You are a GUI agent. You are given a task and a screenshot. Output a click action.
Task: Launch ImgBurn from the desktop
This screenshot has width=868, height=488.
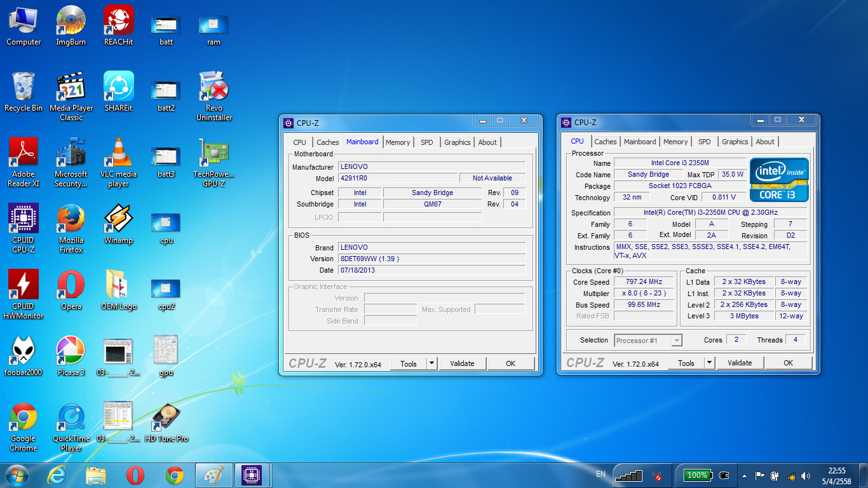tap(71, 20)
